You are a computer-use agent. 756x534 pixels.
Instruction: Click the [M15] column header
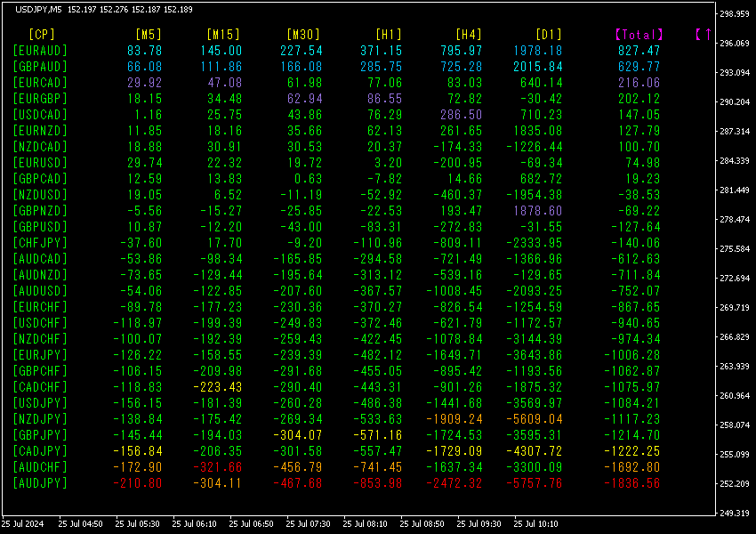click(x=223, y=34)
